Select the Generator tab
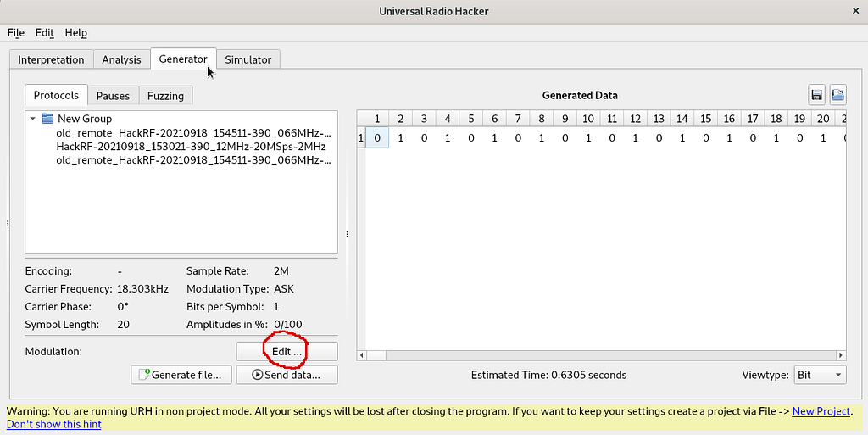The image size is (868, 435). pyautogui.click(x=183, y=59)
